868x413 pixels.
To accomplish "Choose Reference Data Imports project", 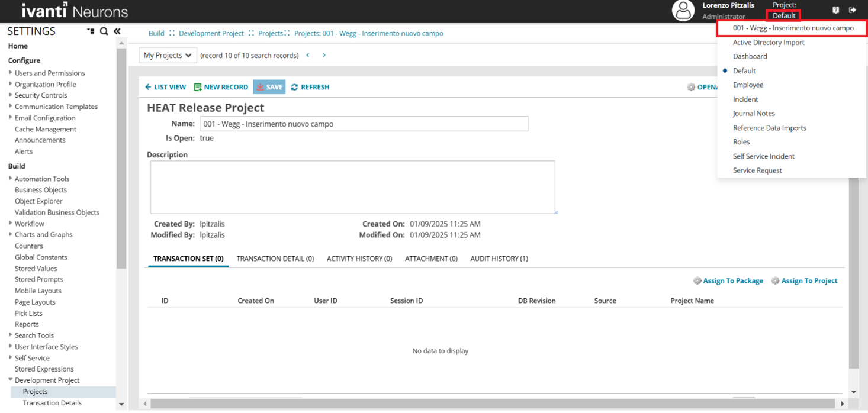I will [x=769, y=128].
